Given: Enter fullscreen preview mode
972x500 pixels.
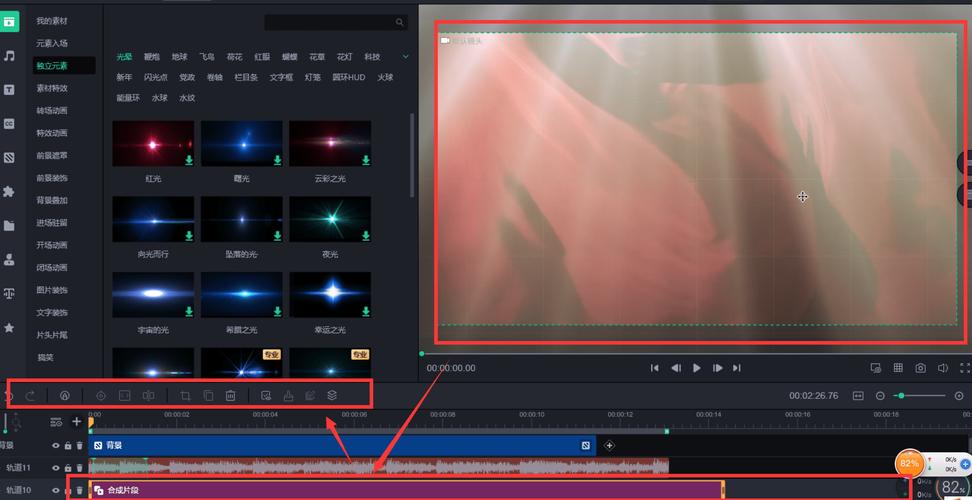Looking at the screenshot, I should tap(964, 368).
